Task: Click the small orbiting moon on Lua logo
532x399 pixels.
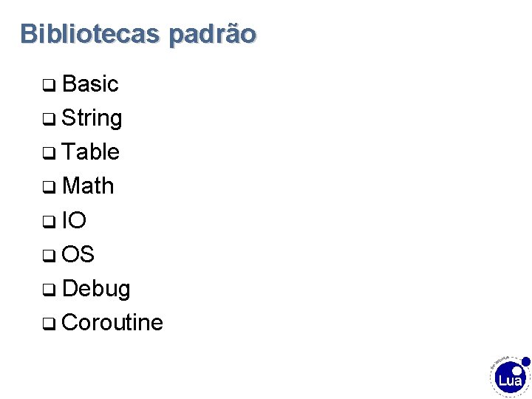Action: [x=526, y=362]
